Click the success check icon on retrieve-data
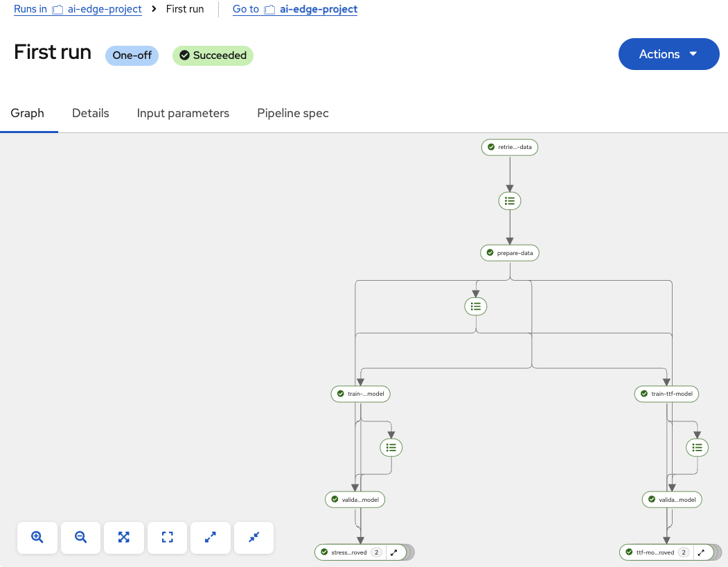Image resolution: width=728 pixels, height=567 pixels. coord(490,147)
